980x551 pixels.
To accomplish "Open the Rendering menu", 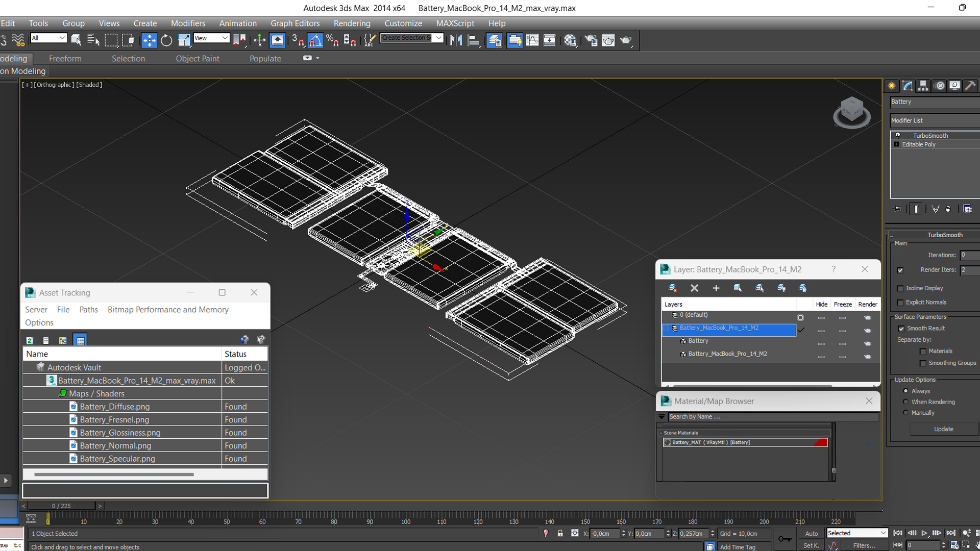I will (x=351, y=22).
